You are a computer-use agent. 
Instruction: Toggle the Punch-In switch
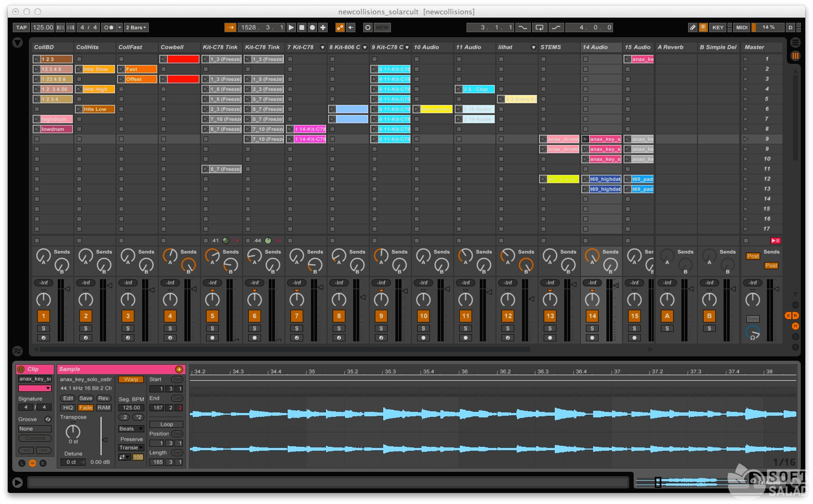click(x=523, y=27)
